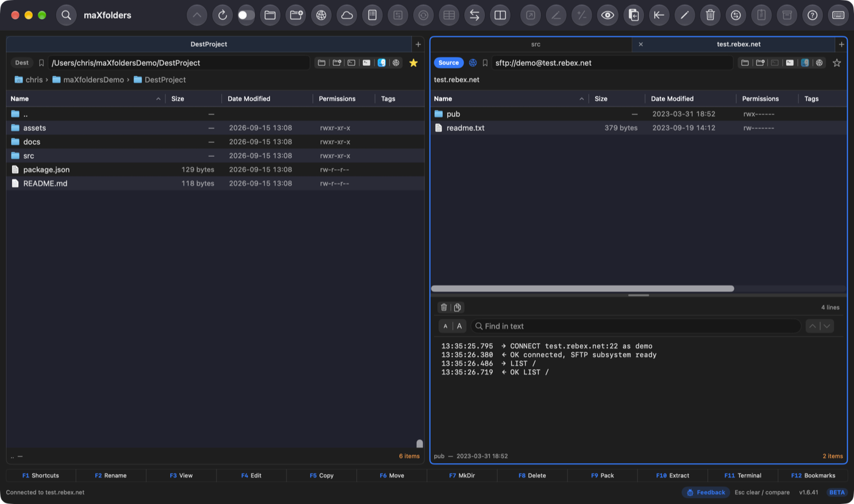The height and width of the screenshot is (504, 854).
Task: Sort right pane by Name column header
Action: click(509, 99)
